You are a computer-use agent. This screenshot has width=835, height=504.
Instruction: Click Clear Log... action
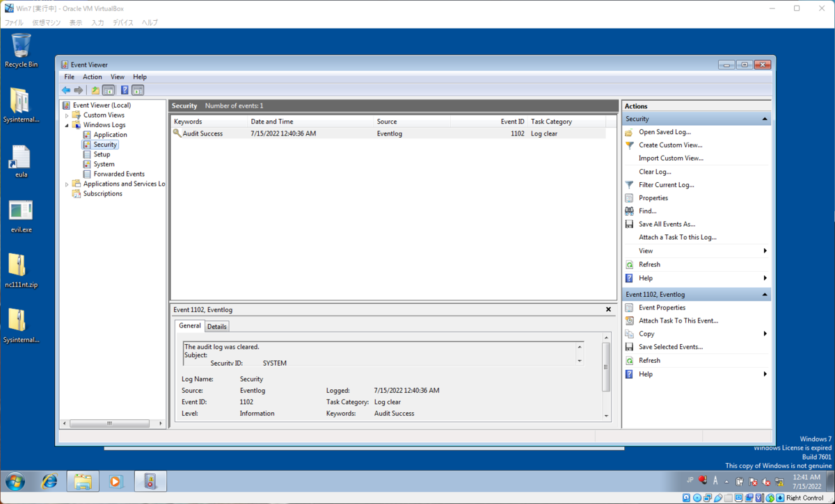tap(655, 172)
